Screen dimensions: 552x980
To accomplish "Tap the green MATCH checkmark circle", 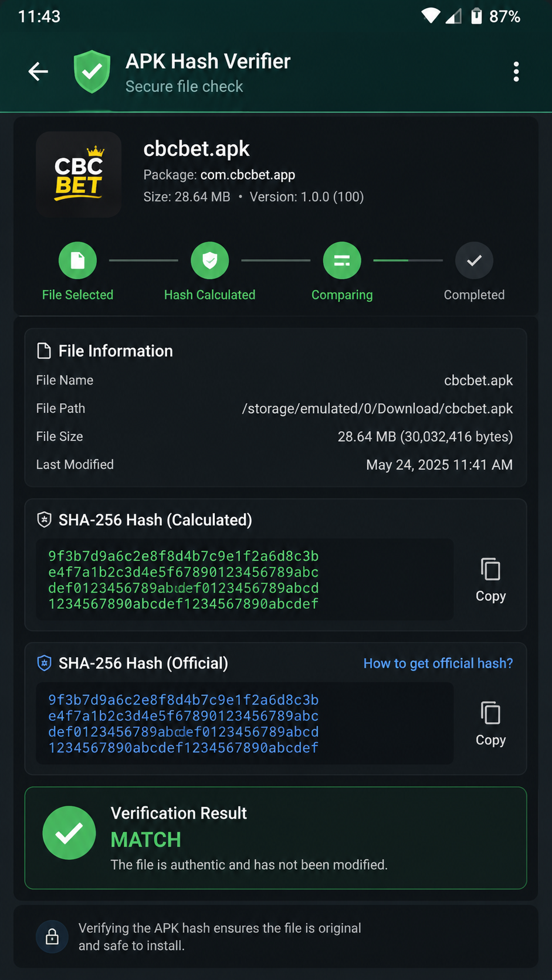I will click(69, 833).
